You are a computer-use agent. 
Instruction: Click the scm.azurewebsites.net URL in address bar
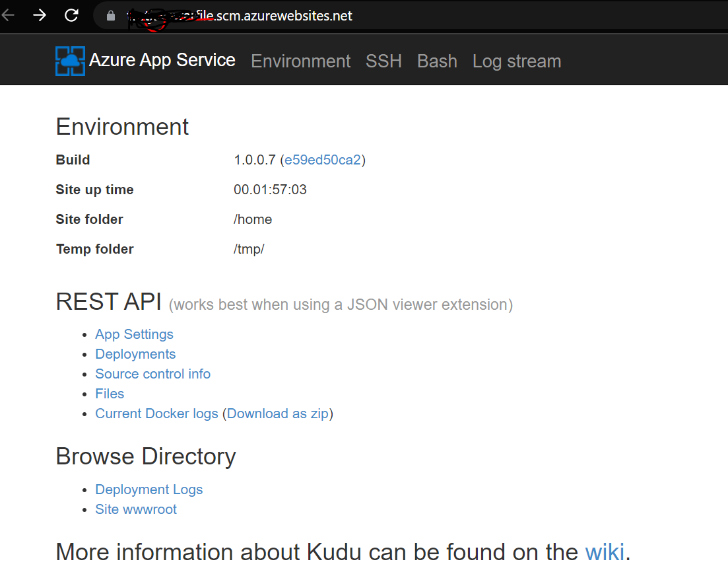(240, 16)
